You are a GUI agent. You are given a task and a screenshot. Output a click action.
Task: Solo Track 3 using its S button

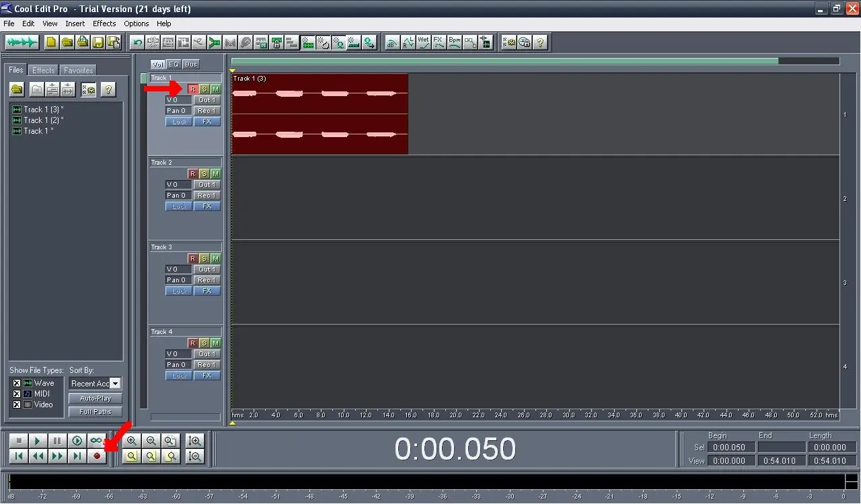[x=204, y=258]
